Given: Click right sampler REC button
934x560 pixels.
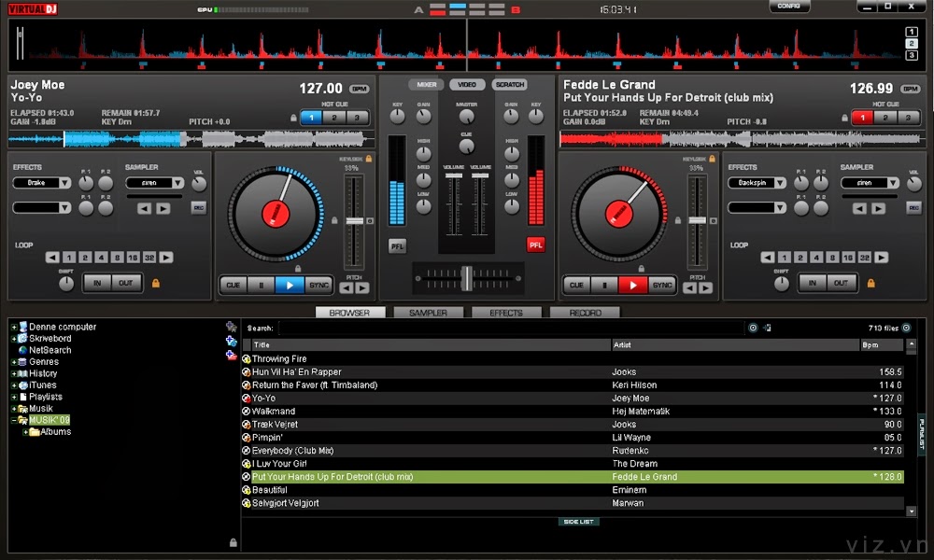Looking at the screenshot, I should pyautogui.click(x=913, y=208).
